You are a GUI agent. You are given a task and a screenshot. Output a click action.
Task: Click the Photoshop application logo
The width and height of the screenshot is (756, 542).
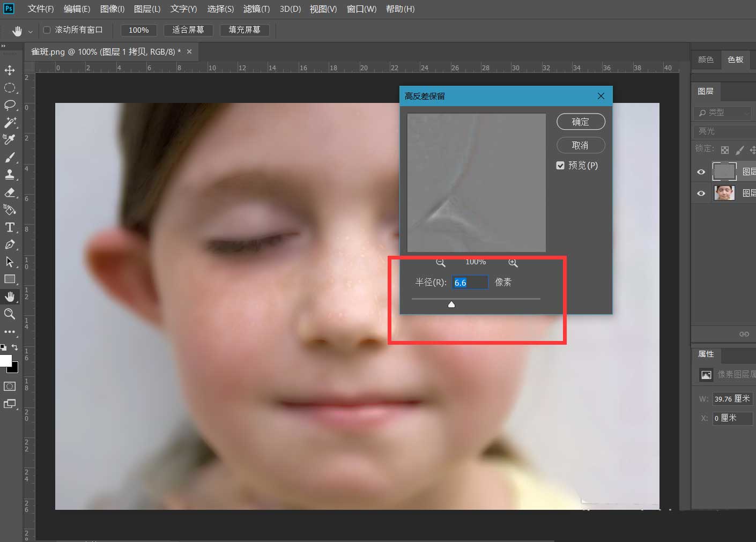[x=9, y=9]
